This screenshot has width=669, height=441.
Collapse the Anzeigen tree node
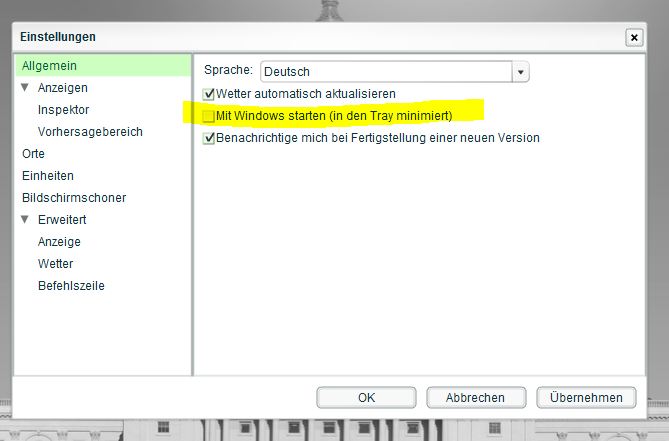tap(25, 87)
